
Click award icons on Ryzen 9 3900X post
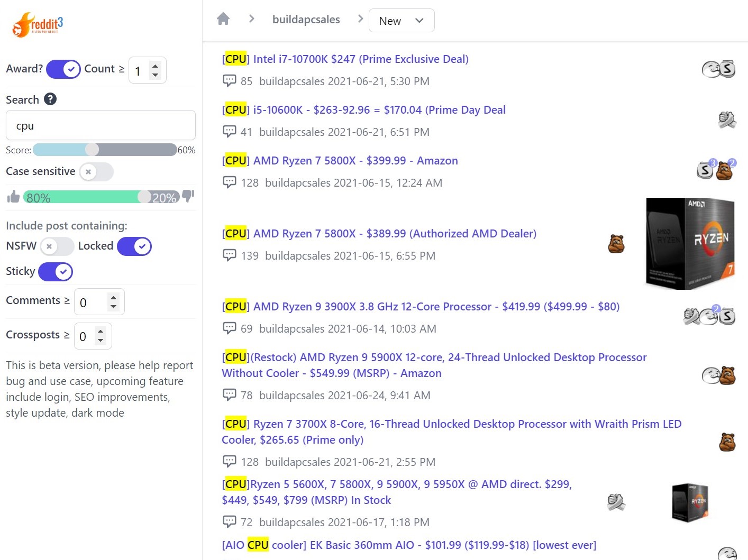coord(709,316)
